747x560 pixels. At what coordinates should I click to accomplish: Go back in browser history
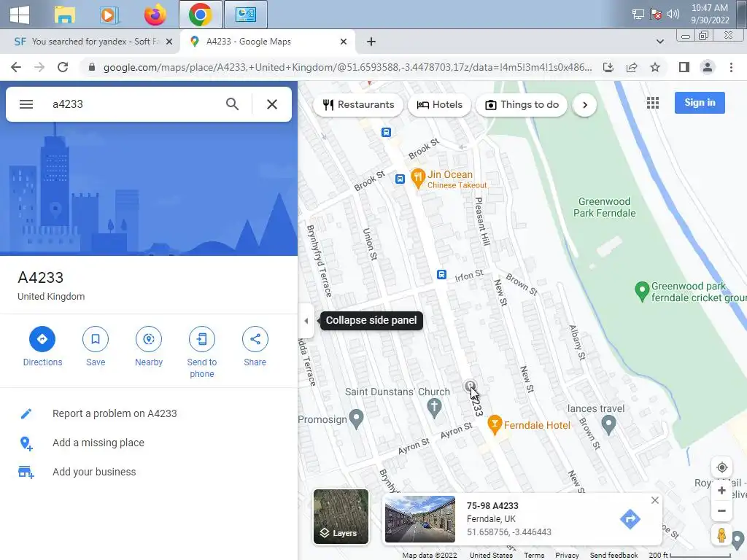[16, 67]
